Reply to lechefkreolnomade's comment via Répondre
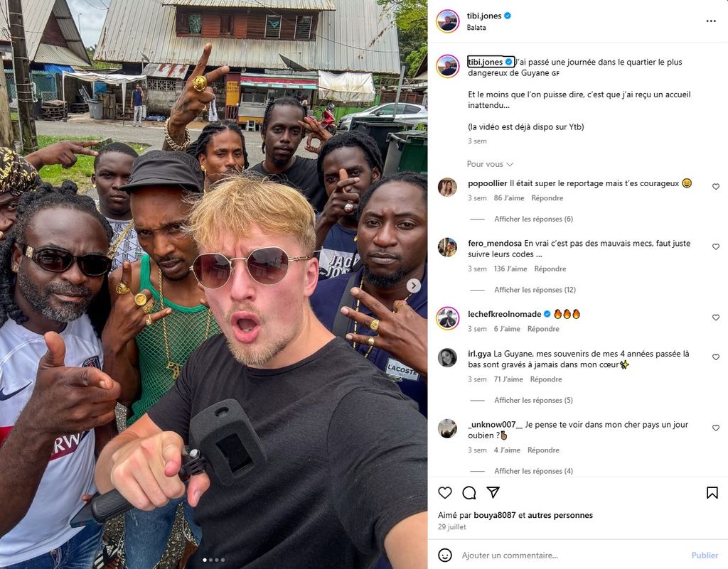 pos(543,329)
